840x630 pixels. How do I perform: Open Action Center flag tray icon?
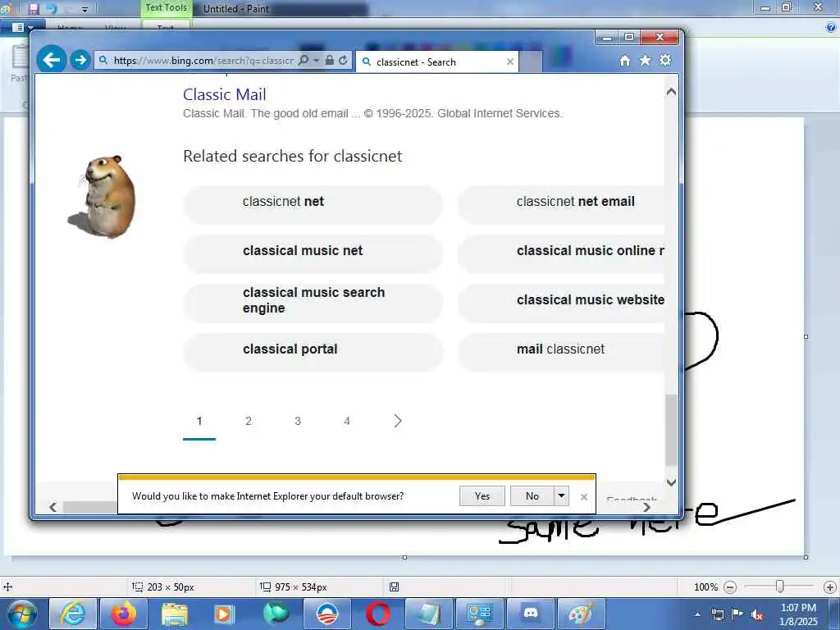pyautogui.click(x=737, y=614)
